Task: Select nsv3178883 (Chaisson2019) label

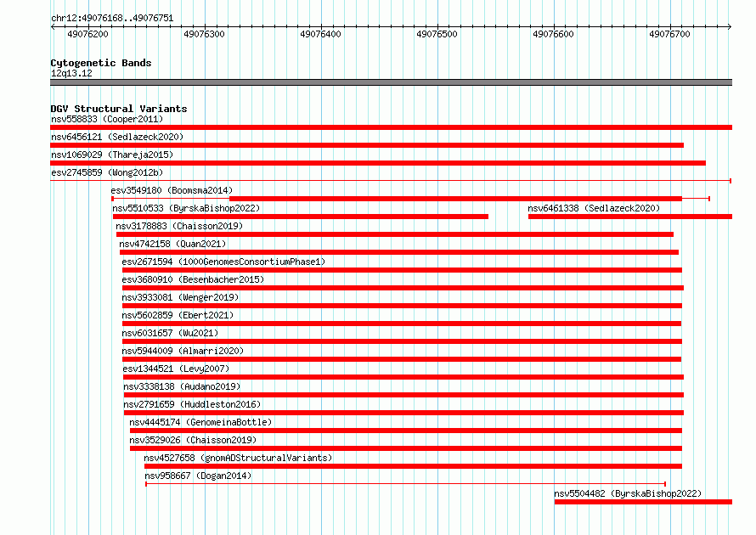Action: pyautogui.click(x=179, y=226)
